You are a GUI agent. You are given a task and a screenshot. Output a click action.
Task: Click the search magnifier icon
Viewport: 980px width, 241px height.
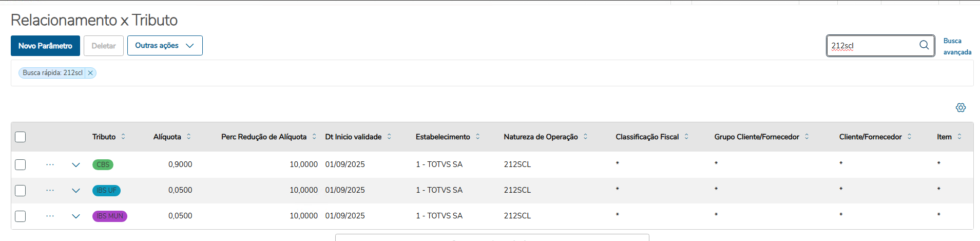pyautogui.click(x=924, y=45)
